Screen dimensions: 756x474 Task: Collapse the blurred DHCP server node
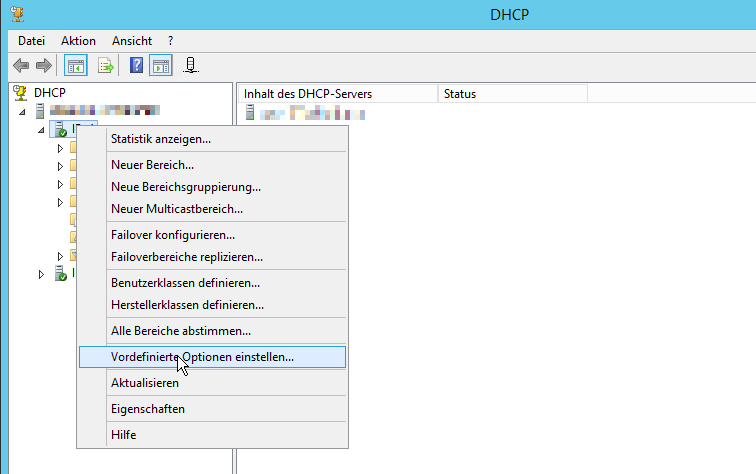(x=23, y=112)
